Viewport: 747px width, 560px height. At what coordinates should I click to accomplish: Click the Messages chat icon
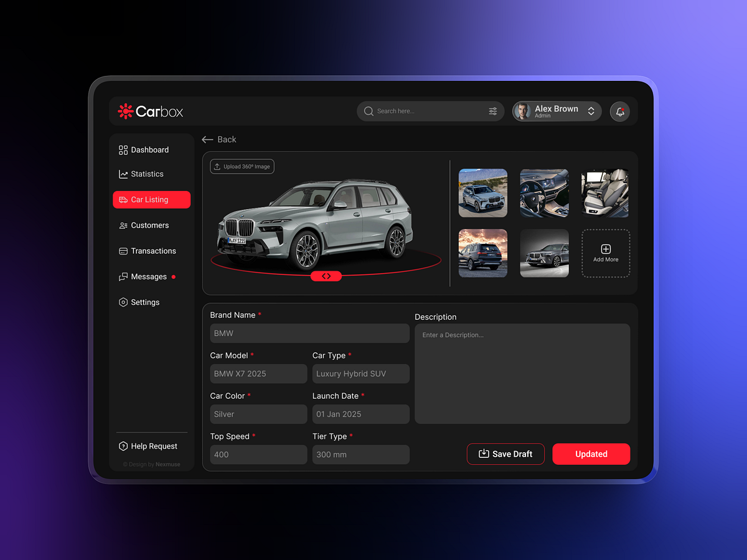123,277
